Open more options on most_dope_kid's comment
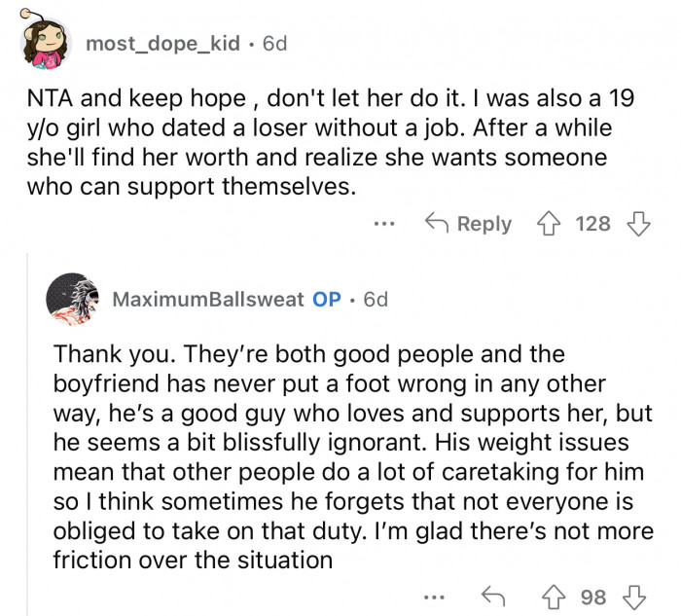Image resolution: width=681 pixels, height=616 pixels. tap(385, 224)
